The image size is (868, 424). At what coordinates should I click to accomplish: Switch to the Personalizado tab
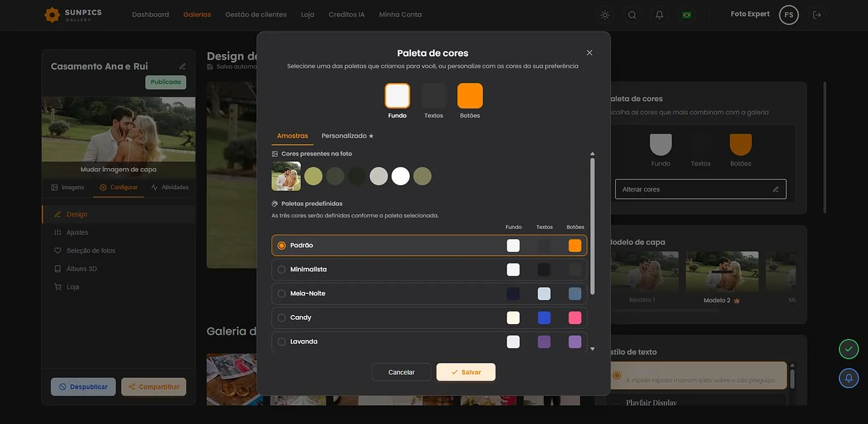347,136
